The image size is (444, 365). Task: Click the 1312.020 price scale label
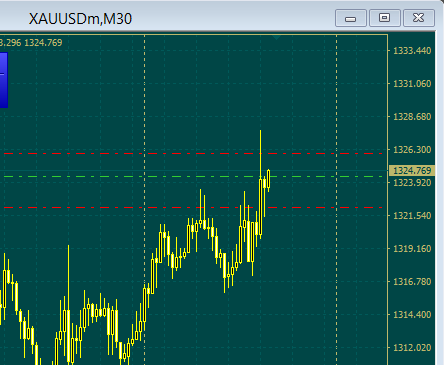click(x=412, y=348)
